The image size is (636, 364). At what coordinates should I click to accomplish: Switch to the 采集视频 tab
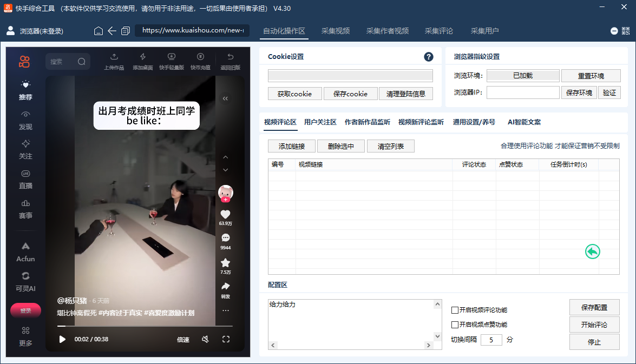point(335,31)
